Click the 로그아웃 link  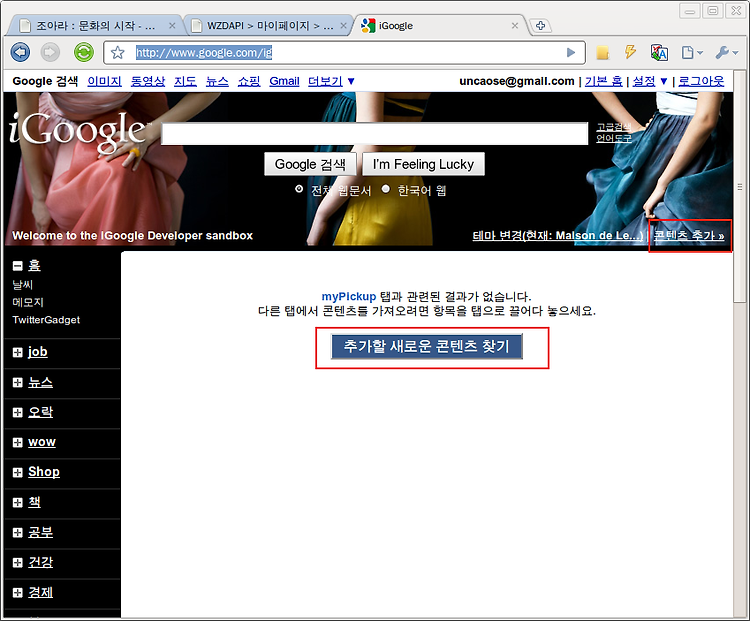coord(701,81)
